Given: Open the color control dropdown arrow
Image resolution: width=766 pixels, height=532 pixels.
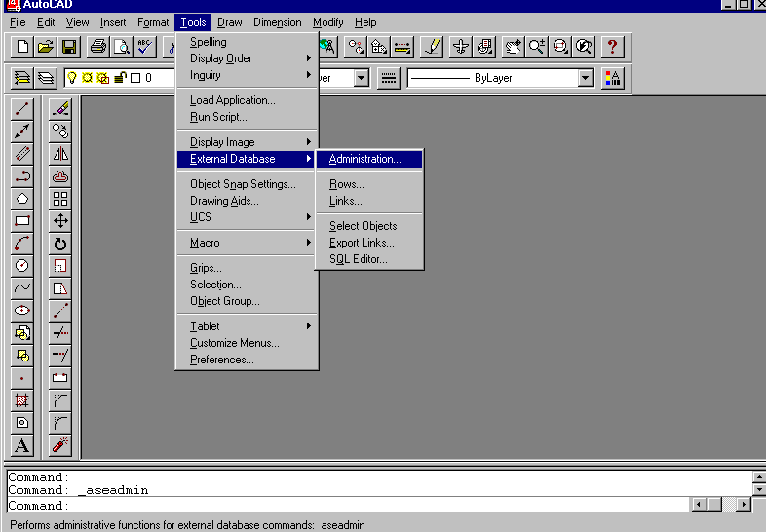Looking at the screenshot, I should click(362, 78).
